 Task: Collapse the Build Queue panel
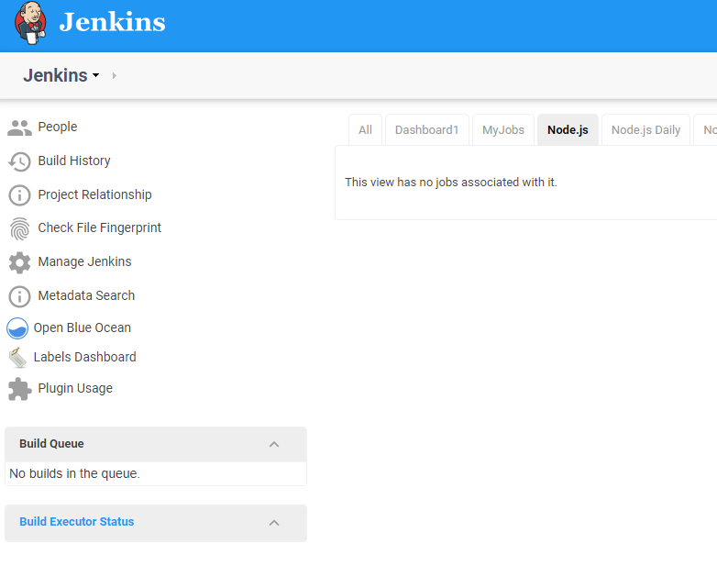pyautogui.click(x=273, y=444)
